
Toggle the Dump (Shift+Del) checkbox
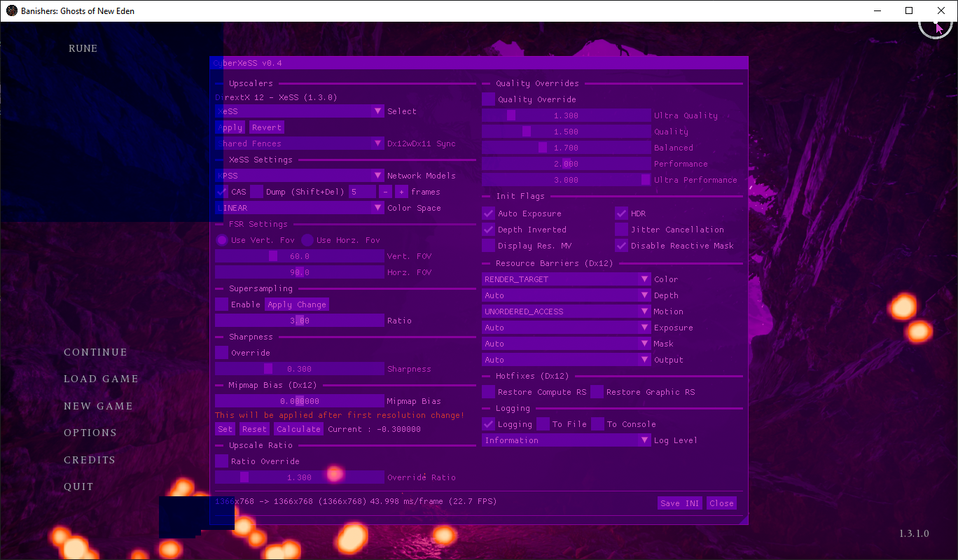click(x=257, y=192)
